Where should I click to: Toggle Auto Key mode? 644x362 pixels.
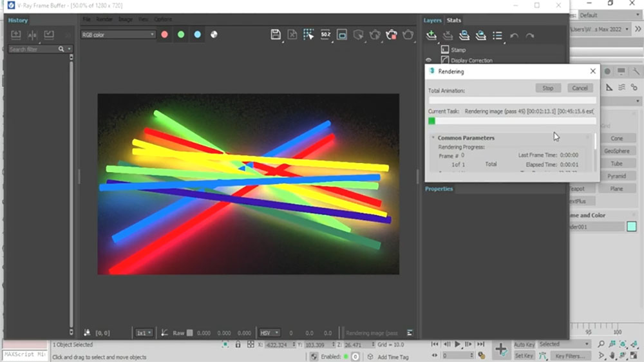click(x=524, y=345)
